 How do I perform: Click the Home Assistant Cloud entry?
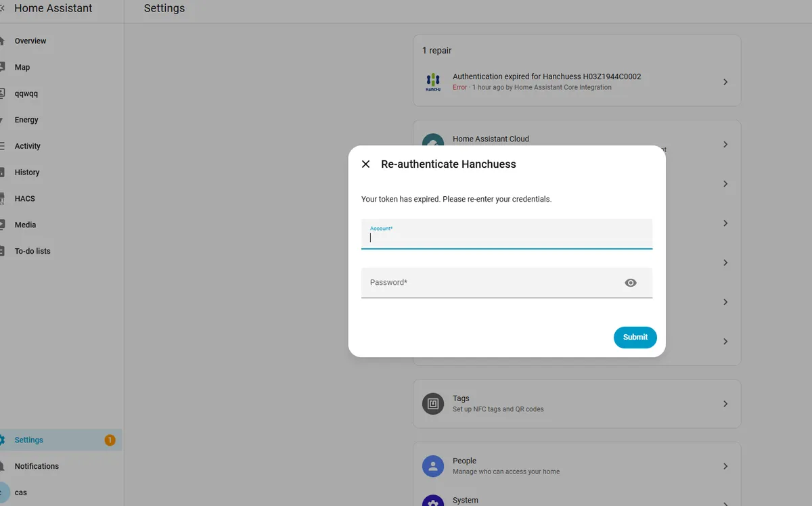pyautogui.click(x=577, y=139)
